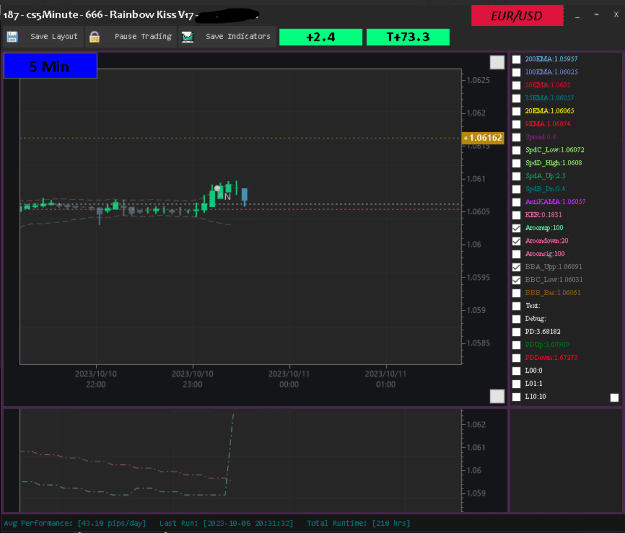Enable the Spread indicator checkbox
The image size is (625, 533).
516,137
